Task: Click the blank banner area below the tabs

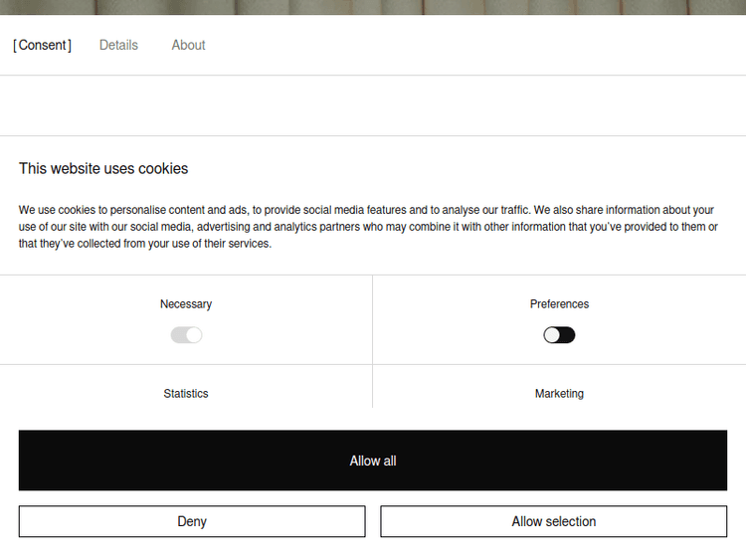Action: (x=373, y=105)
